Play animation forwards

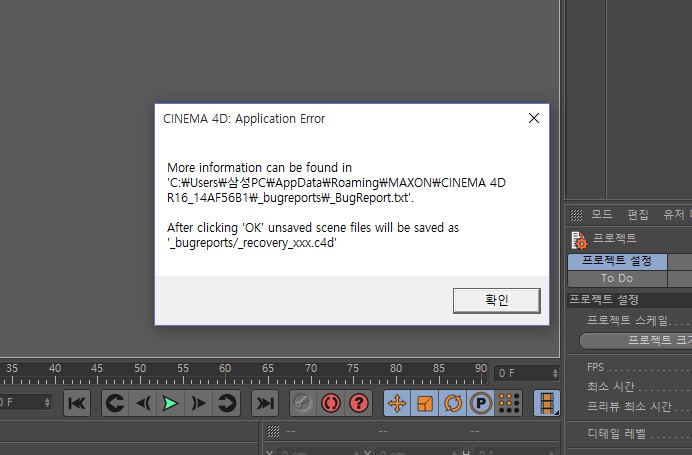point(170,403)
